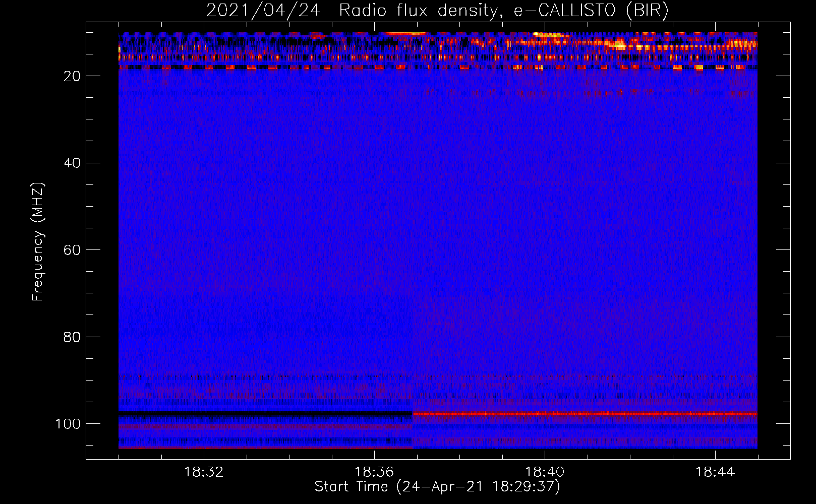Click the black band near 97 MHz
Screen dimensions: 816x504
[x=266, y=413]
